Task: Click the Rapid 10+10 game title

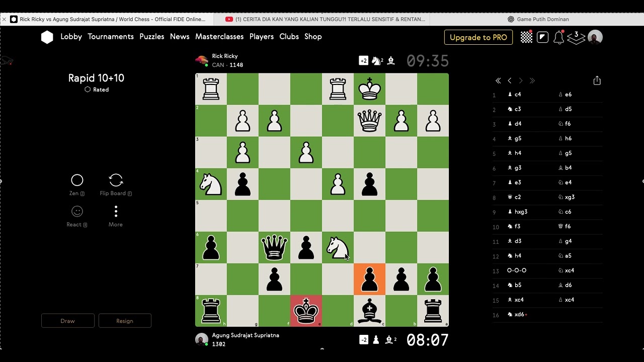Action: click(x=96, y=78)
